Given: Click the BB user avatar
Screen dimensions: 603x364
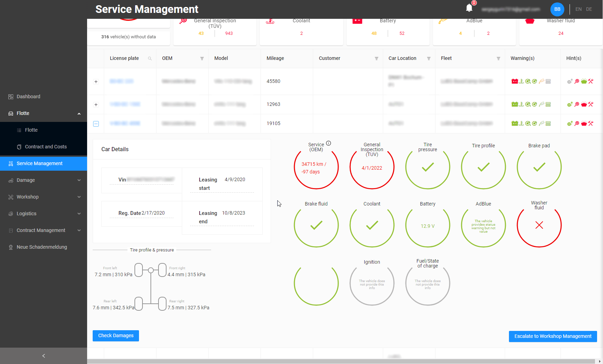Looking at the screenshot, I should (x=557, y=9).
